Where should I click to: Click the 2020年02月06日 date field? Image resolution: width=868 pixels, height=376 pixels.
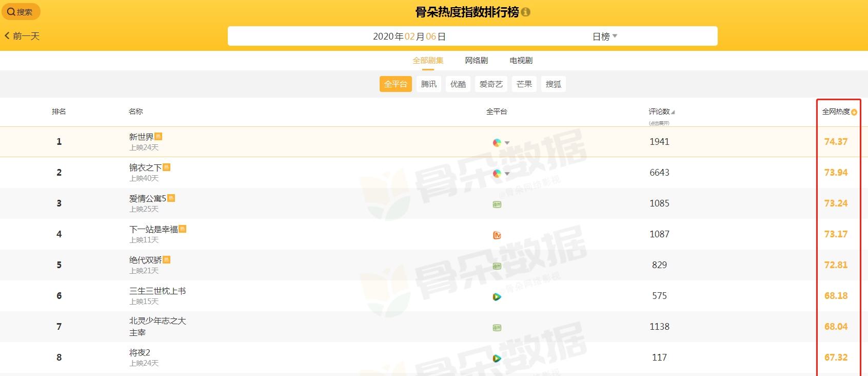point(409,36)
